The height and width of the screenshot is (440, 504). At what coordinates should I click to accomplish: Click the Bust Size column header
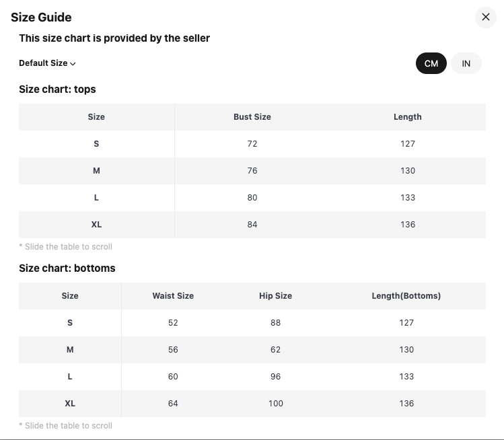(x=252, y=117)
